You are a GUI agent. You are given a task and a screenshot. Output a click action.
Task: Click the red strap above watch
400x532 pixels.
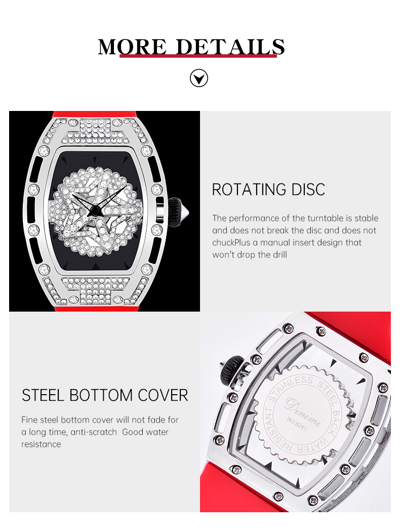[95, 115]
